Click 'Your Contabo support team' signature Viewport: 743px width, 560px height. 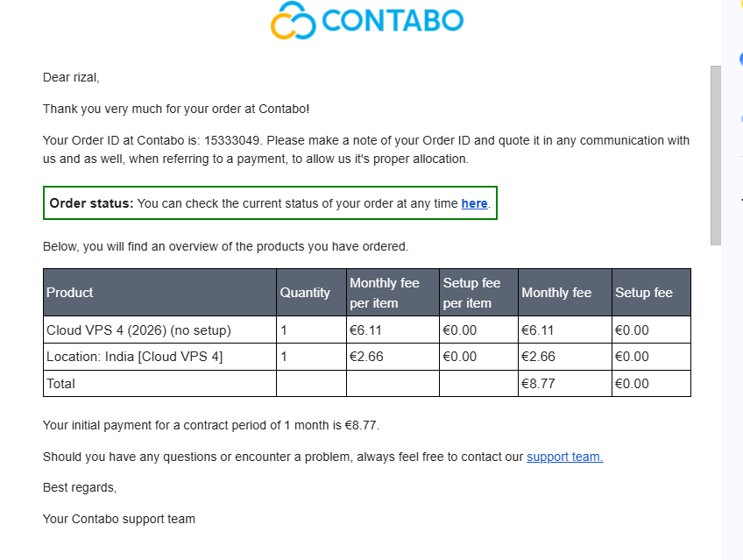click(x=119, y=520)
